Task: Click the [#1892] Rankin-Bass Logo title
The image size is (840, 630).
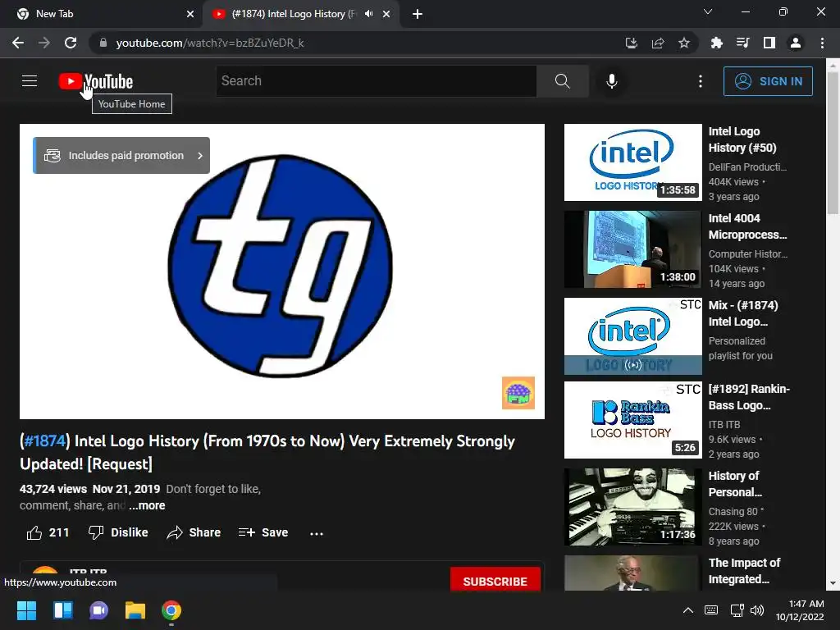Action: point(749,397)
